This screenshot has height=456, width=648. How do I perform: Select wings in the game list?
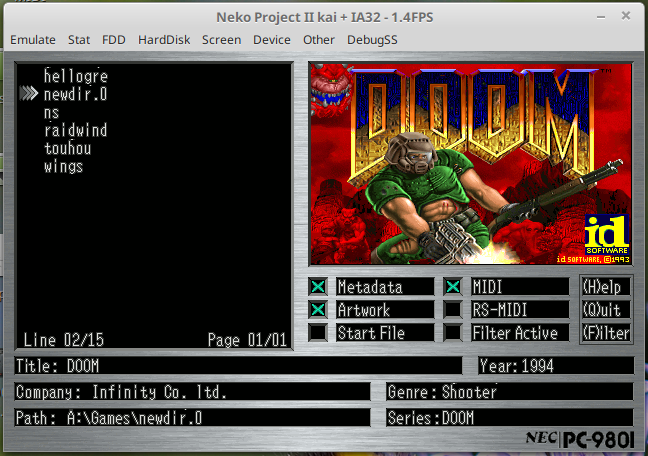[64, 167]
